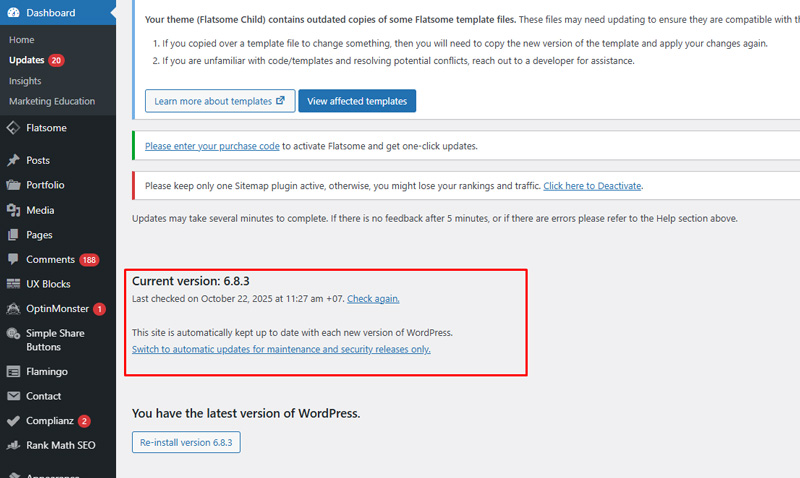Click the Pages icon in sidebar
Screen dimensions: 800x478
click(x=13, y=235)
